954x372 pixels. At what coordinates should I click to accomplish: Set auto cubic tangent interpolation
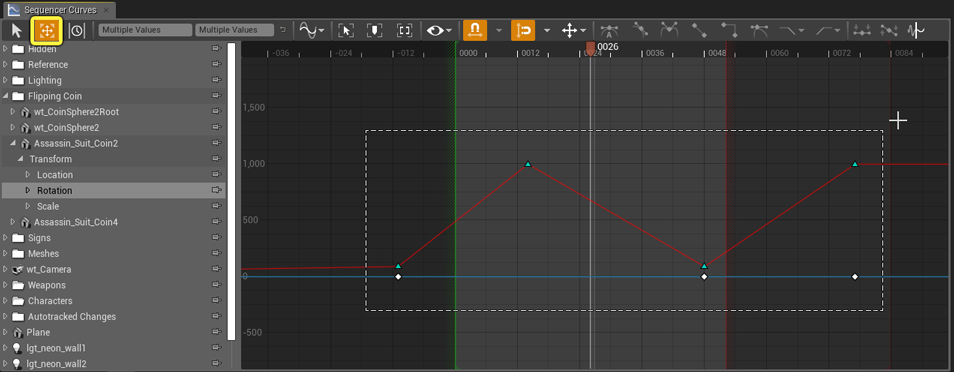608,30
